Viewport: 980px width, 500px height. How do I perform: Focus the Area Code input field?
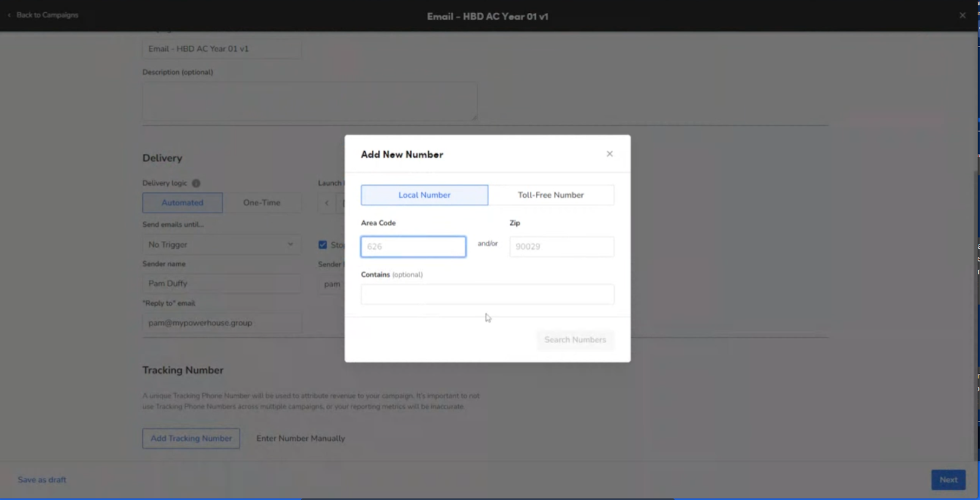[413, 246]
